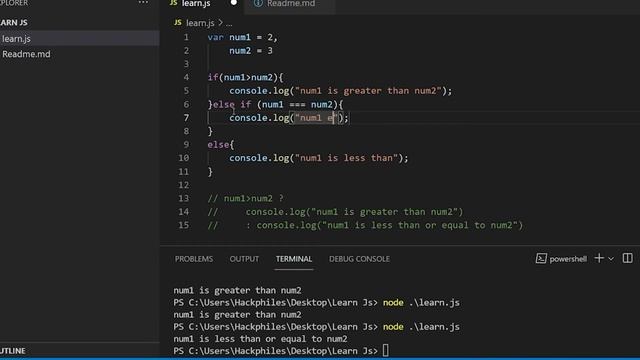The width and height of the screenshot is (640, 360).
Task: Click the JS icon in the breadcrumb
Action: pos(178,22)
